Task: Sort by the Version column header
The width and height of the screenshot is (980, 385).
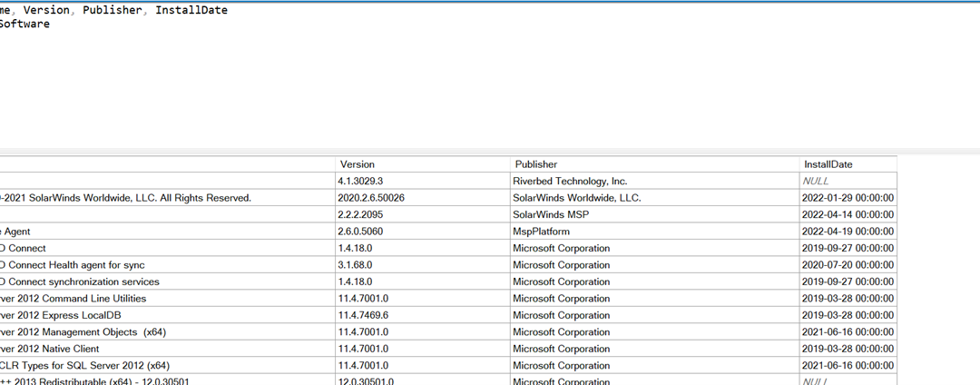Action: [x=423, y=164]
